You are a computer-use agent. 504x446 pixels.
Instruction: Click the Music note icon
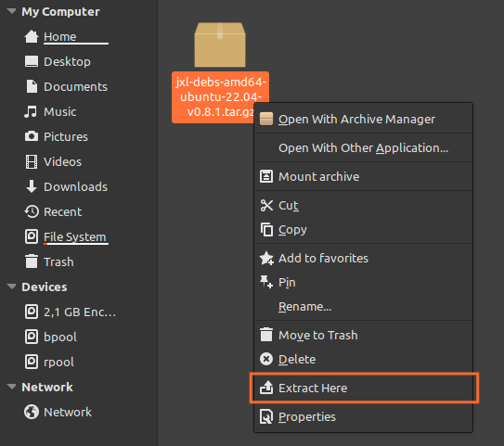click(31, 112)
